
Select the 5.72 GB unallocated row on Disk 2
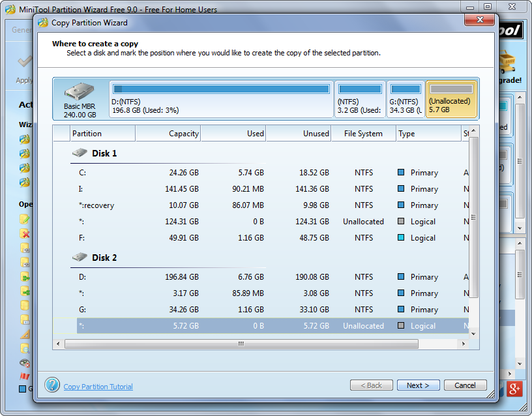(261, 326)
